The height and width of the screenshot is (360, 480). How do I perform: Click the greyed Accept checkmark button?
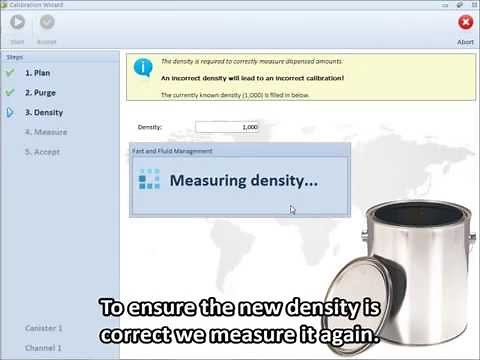[x=47, y=22]
